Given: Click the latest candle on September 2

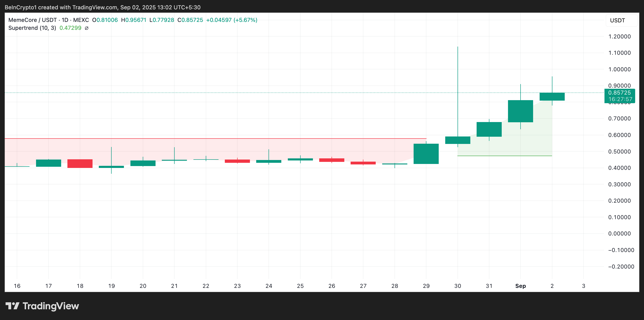Looking at the screenshot, I should tap(552, 97).
